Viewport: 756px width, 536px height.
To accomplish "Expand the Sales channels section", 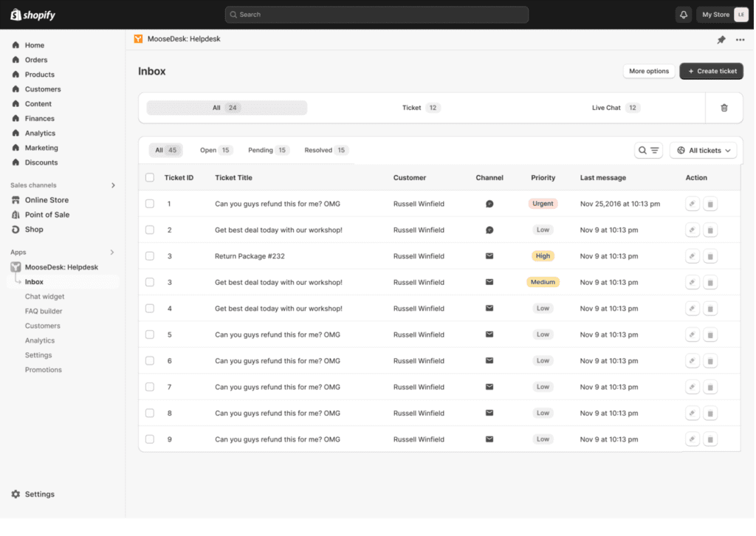I will 114,185.
